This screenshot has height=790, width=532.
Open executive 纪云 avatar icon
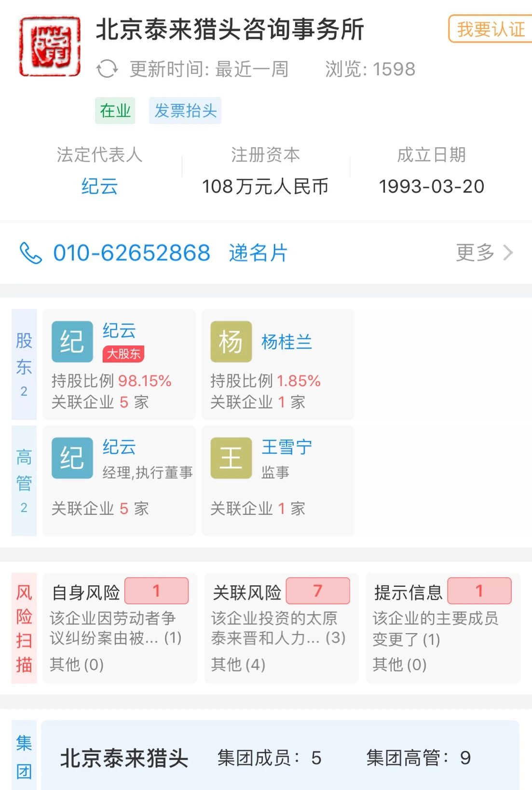[x=72, y=458]
